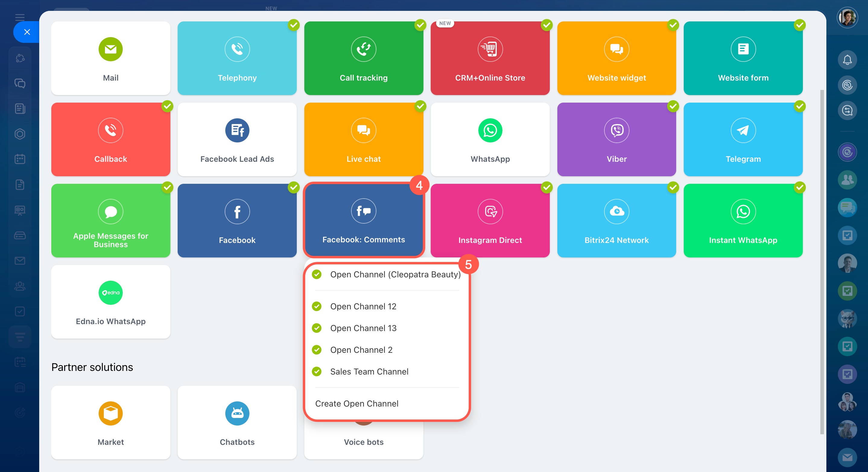Click checkmark beside Sales Team Channel

click(316, 371)
